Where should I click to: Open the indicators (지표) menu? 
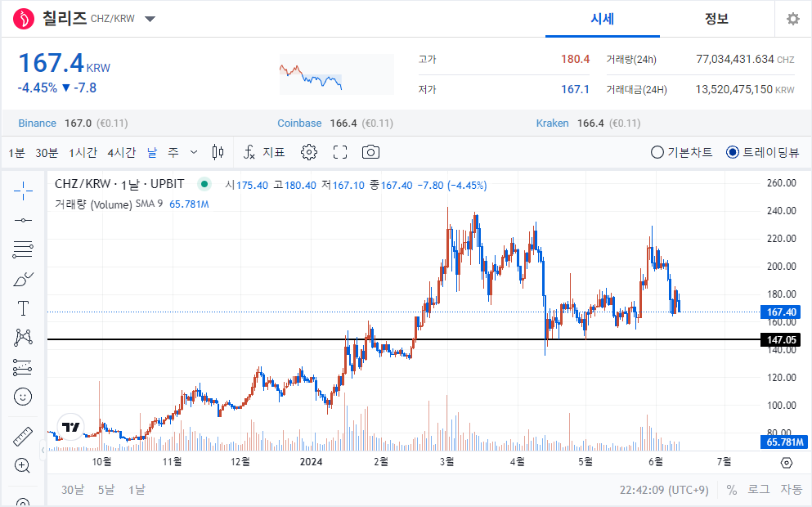pyautogui.click(x=264, y=152)
